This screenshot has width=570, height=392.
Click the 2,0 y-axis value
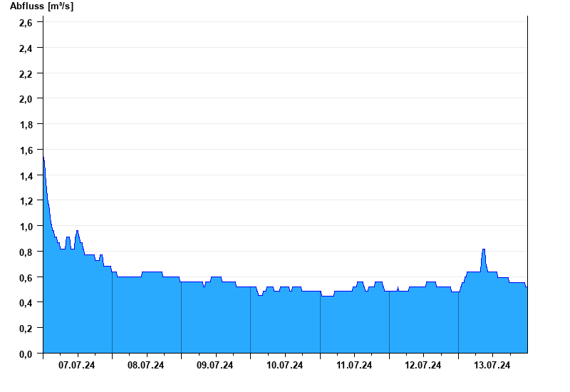pyautogui.click(x=26, y=99)
